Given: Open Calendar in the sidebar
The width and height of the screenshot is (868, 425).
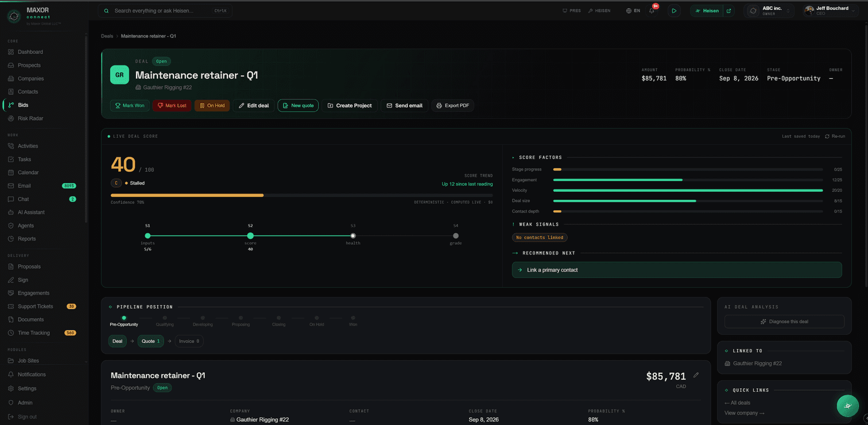Looking at the screenshot, I should click(28, 172).
